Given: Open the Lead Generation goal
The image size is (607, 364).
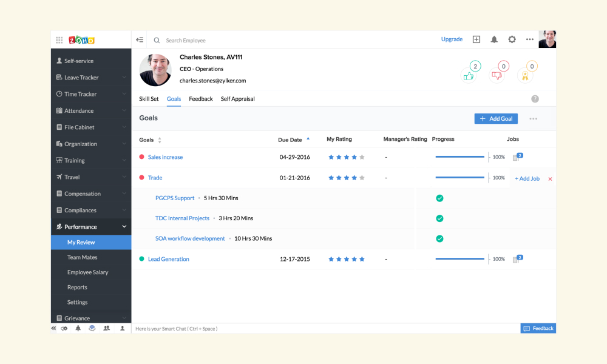Looking at the screenshot, I should [x=168, y=259].
